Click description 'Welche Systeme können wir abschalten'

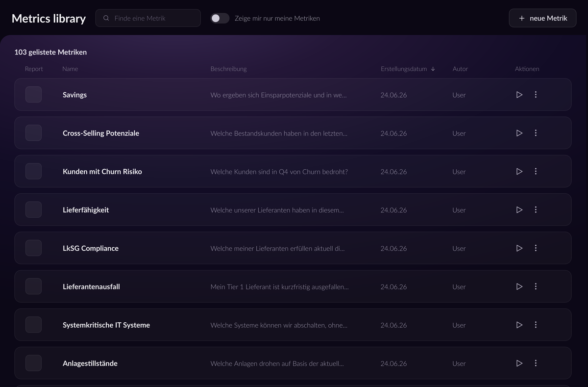(x=279, y=325)
